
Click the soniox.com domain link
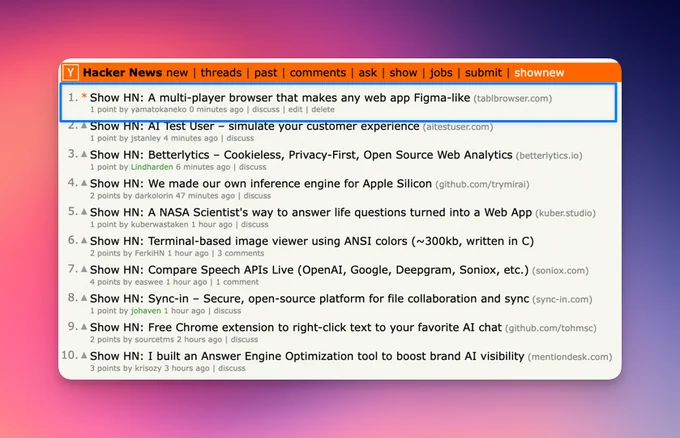coord(560,271)
